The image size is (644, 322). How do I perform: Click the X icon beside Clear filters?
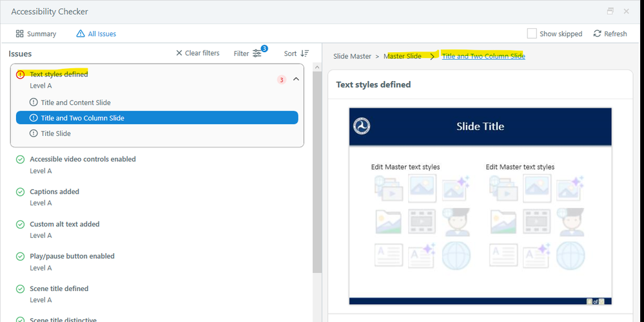coord(179,53)
